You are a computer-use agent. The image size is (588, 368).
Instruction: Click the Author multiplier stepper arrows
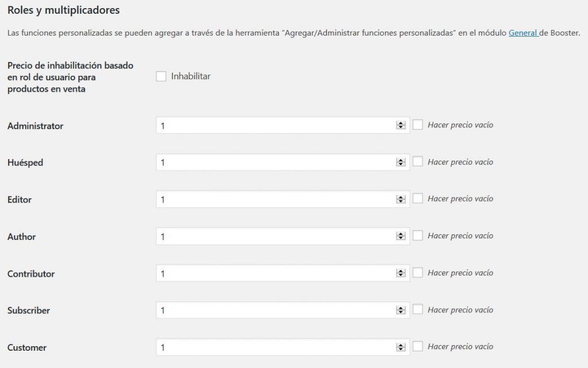pos(401,237)
